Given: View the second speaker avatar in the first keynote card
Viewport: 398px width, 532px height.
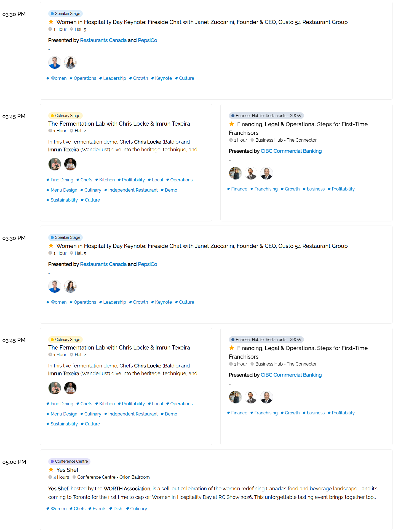Looking at the screenshot, I should point(70,63).
